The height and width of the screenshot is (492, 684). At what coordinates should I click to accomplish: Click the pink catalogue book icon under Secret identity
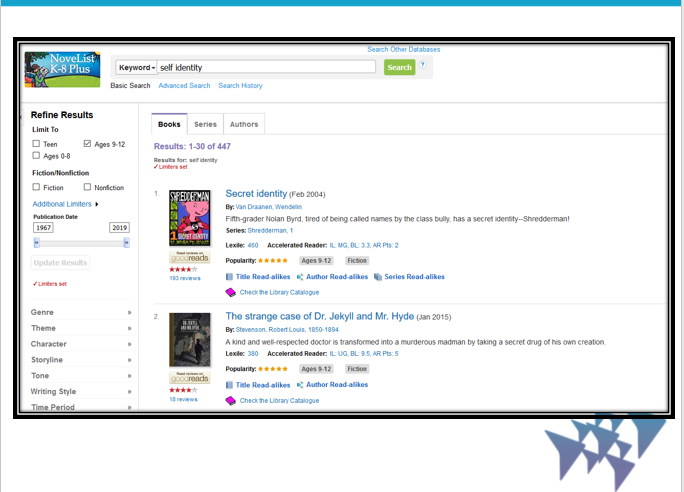click(230, 292)
